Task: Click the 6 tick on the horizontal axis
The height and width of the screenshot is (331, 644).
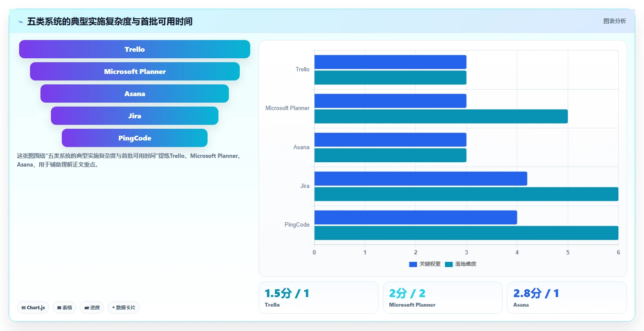Action: coord(618,252)
